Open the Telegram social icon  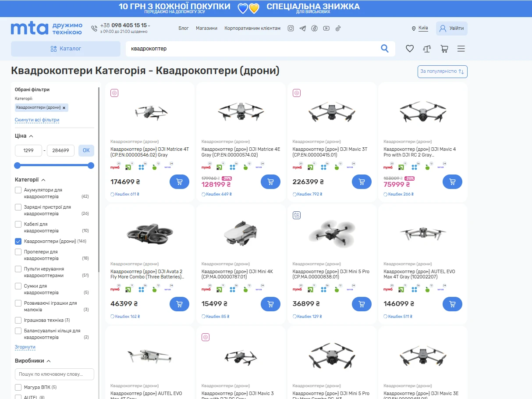pyautogui.click(x=302, y=28)
